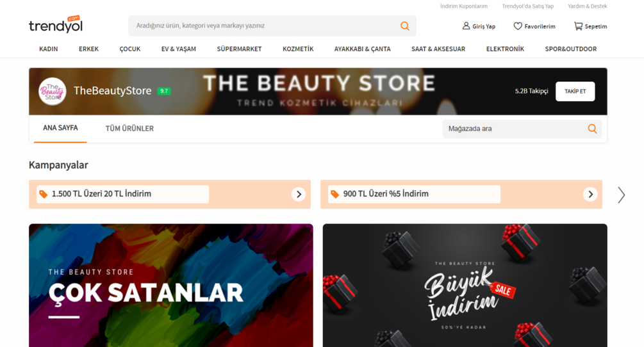This screenshot has width=644, height=347.
Task: Open the KADIN category menu
Action: [49, 49]
